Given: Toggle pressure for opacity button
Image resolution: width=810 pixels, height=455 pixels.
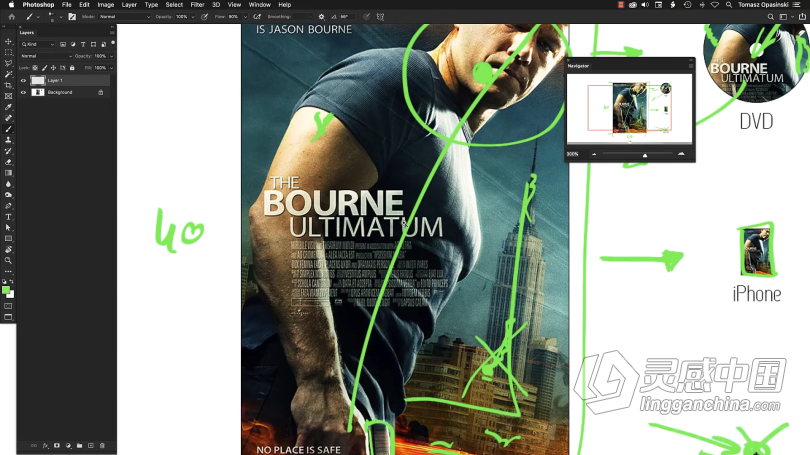Looking at the screenshot, I should point(205,17).
